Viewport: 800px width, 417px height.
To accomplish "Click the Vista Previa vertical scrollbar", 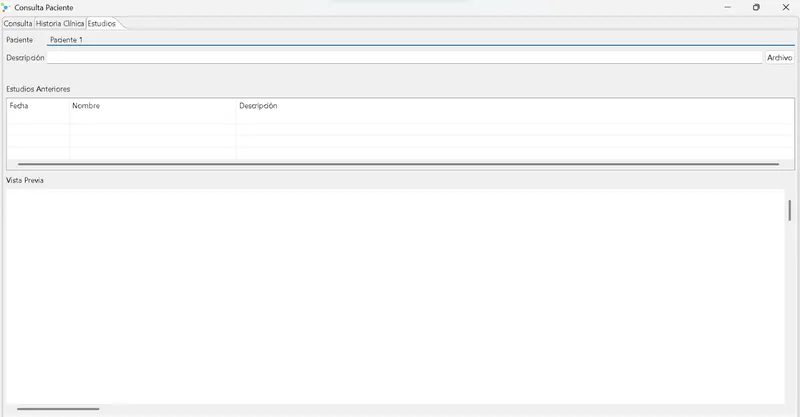I will [x=789, y=210].
